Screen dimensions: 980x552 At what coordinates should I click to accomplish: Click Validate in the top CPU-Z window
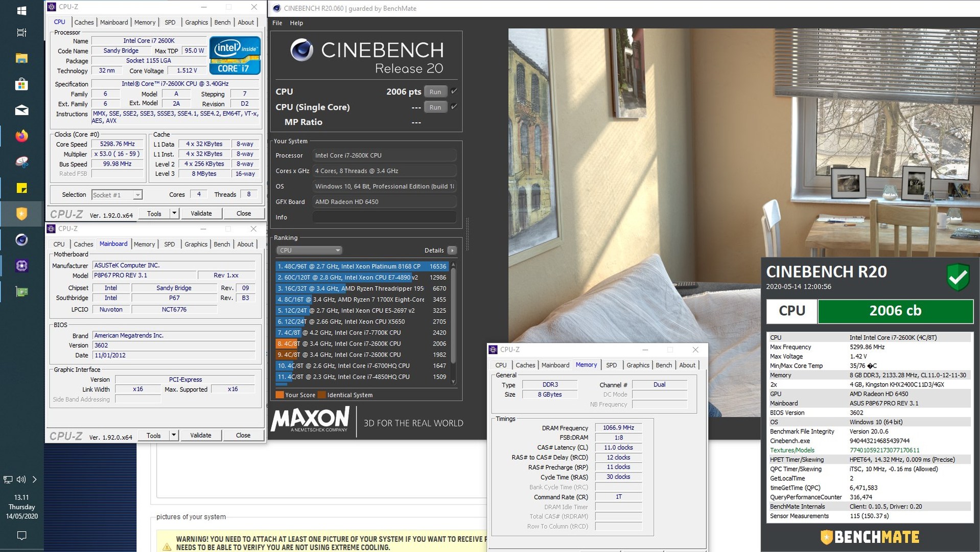click(201, 214)
